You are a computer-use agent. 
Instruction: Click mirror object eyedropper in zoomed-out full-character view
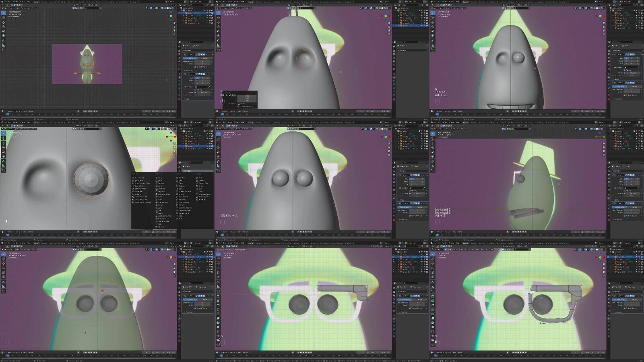click(x=209, y=87)
